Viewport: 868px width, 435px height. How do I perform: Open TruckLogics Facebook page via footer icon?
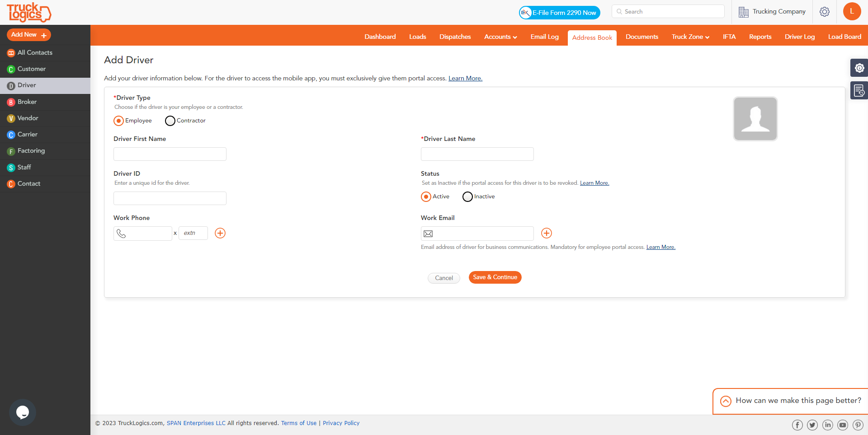(797, 425)
